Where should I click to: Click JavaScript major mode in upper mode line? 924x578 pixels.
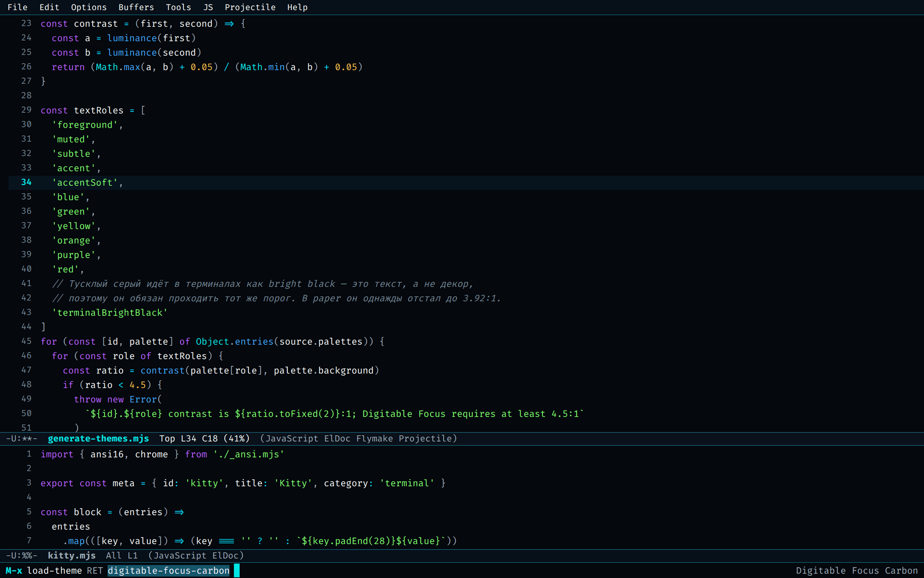click(x=292, y=438)
